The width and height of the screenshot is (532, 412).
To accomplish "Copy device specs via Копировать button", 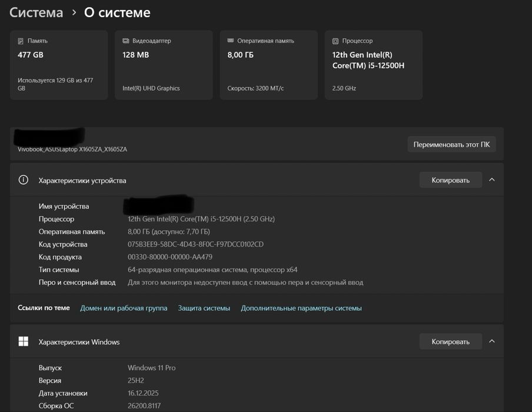I will click(451, 180).
